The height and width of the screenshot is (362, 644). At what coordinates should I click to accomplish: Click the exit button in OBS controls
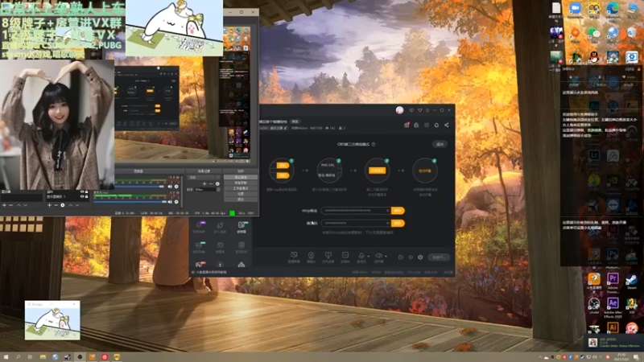click(241, 199)
